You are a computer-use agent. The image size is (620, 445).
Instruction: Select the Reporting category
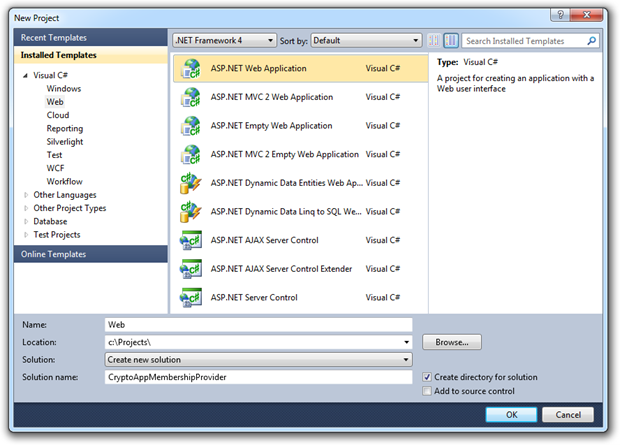tap(65, 129)
